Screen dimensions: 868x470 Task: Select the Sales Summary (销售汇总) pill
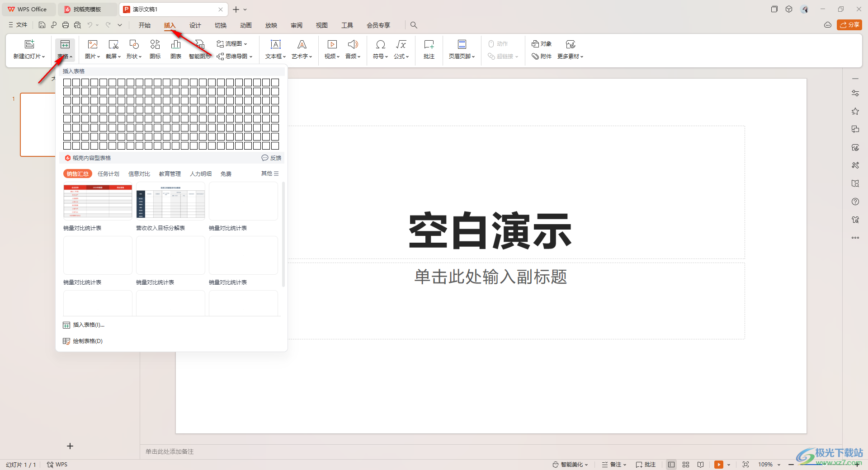[78, 174]
